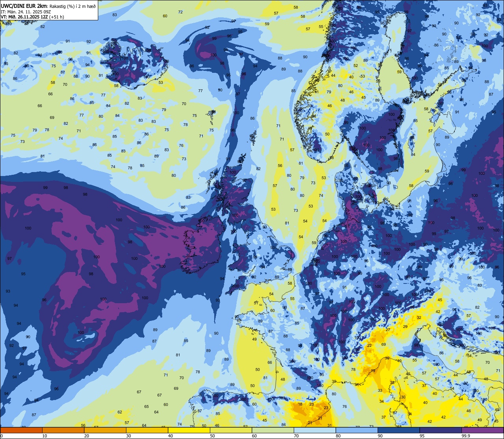Click the purple legend segment above 99.9%
This screenshot has height=439, width=504.
click(x=482, y=430)
